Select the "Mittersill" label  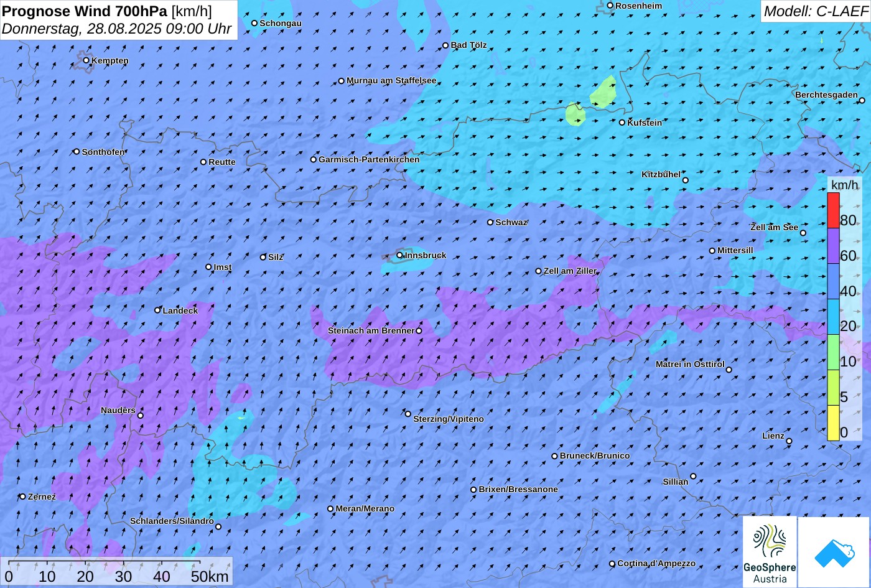tap(735, 250)
